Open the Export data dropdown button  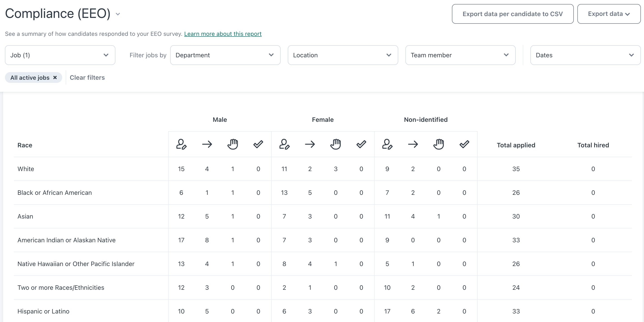click(609, 14)
